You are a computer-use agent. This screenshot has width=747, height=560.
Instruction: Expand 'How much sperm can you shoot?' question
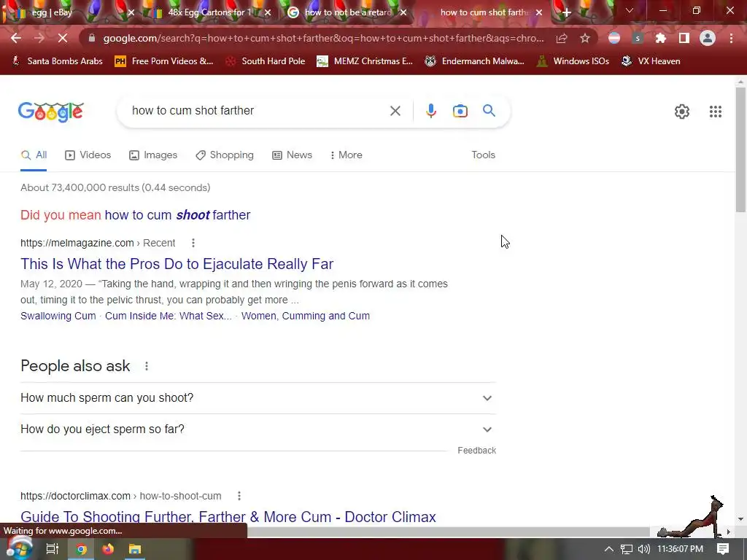pos(258,398)
